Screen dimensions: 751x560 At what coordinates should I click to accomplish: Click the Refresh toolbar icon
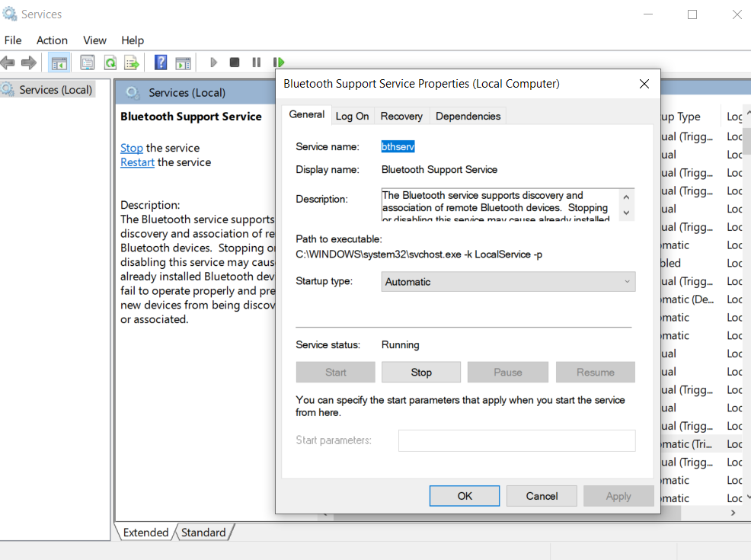(x=110, y=62)
